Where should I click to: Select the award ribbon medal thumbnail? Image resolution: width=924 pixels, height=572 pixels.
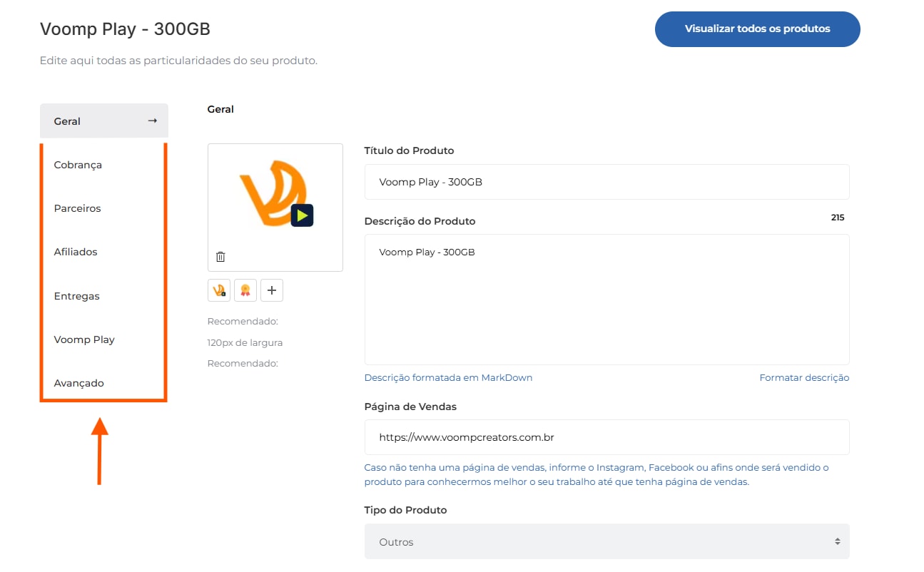(245, 290)
